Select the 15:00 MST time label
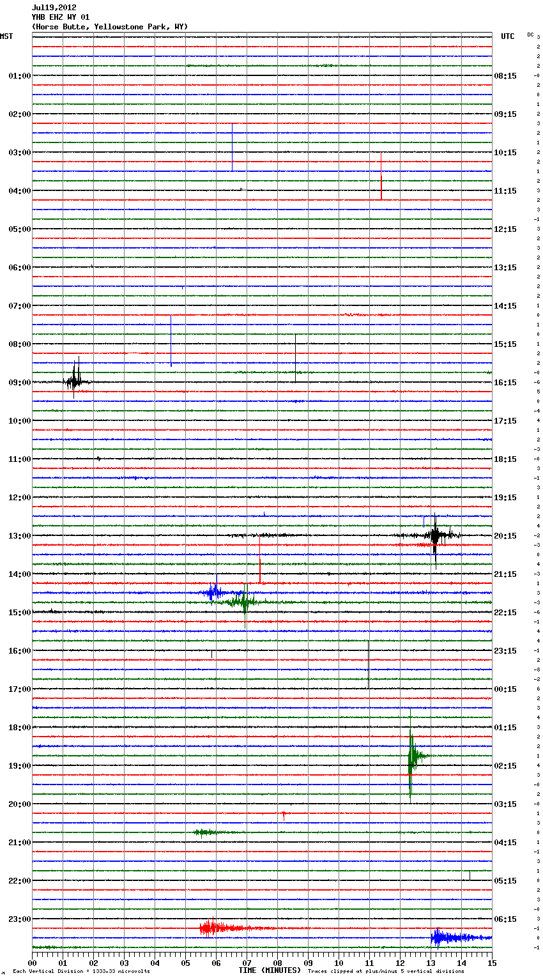This screenshot has height=980, width=543. [x=20, y=613]
